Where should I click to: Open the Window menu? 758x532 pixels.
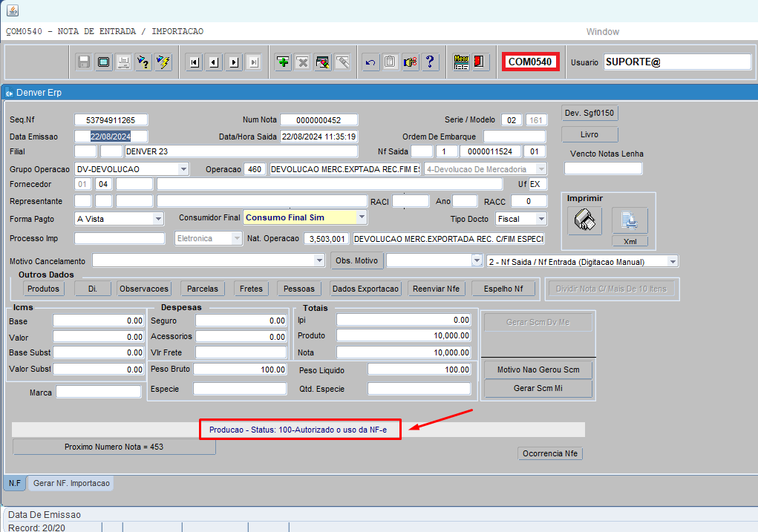point(602,31)
